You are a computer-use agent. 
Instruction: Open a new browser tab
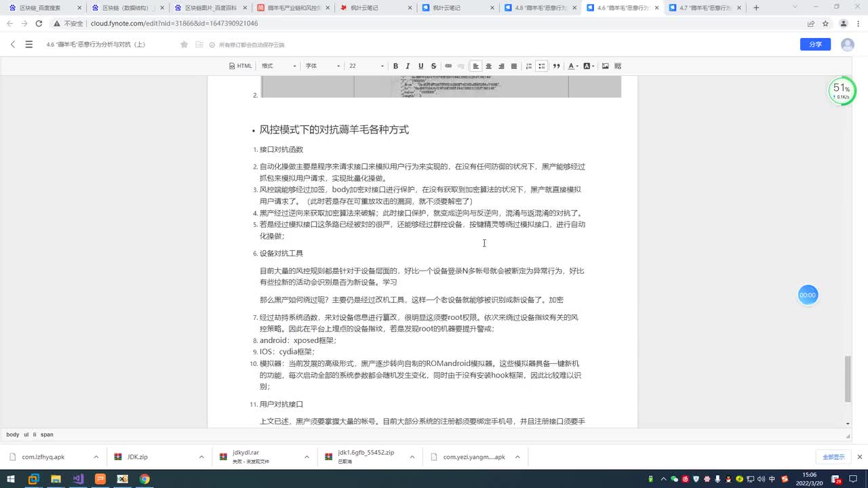click(756, 7)
